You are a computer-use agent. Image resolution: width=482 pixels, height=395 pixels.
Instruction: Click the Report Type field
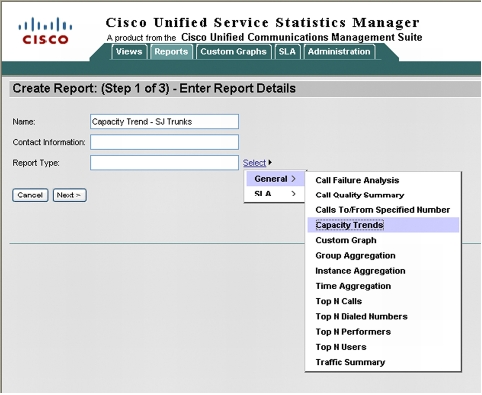click(164, 163)
